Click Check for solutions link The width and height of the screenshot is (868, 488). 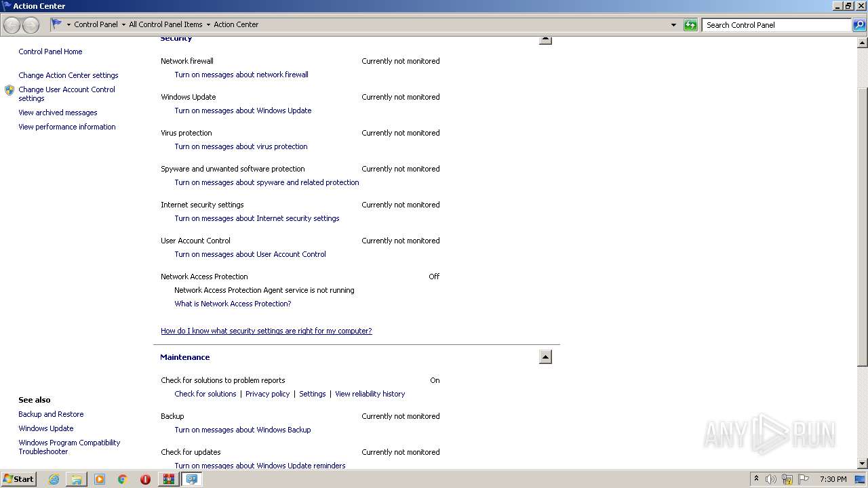(x=205, y=394)
